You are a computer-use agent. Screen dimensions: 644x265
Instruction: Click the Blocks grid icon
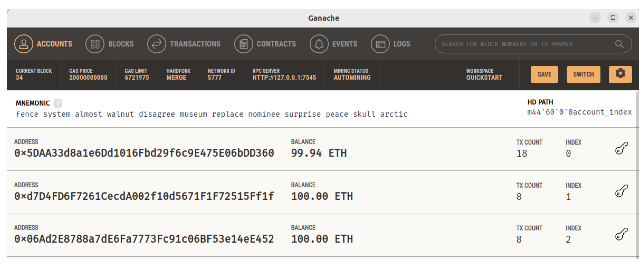pos(95,44)
